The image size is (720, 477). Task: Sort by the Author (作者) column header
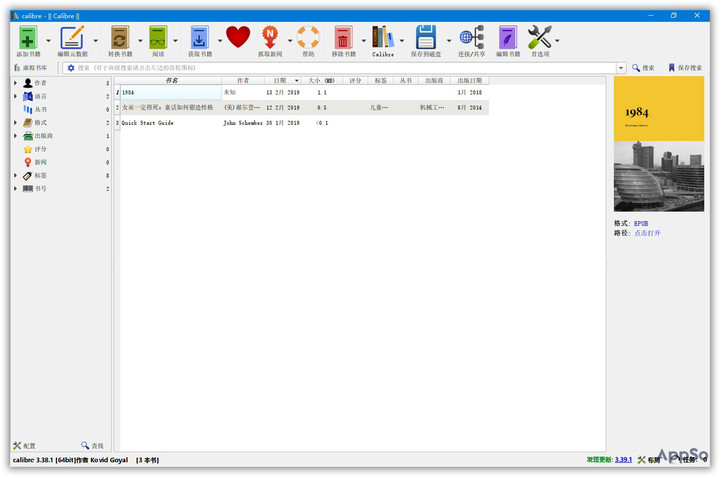(x=243, y=80)
